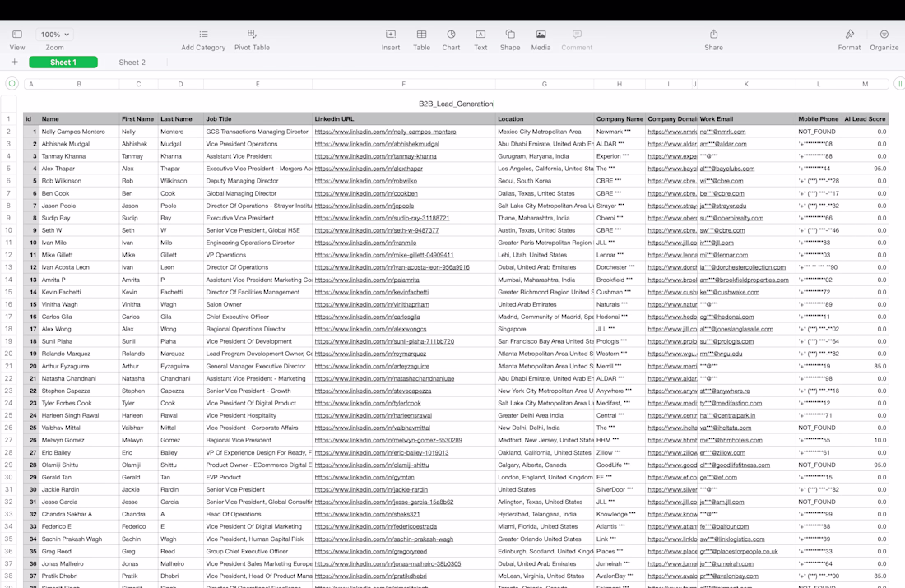Select the Chief Executive Officer cell
Viewport: 905px width, 588px height.
click(x=258, y=317)
